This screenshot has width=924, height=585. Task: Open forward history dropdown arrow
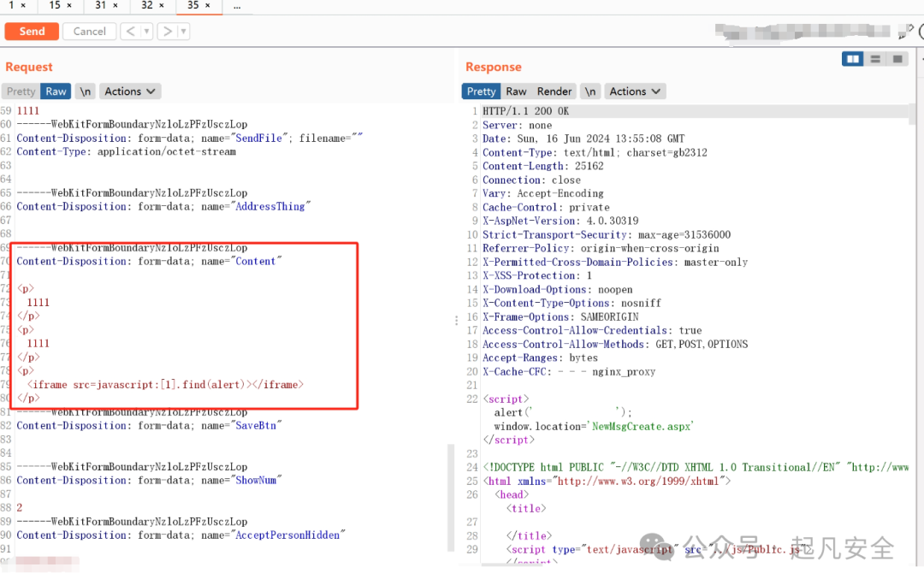coord(183,32)
